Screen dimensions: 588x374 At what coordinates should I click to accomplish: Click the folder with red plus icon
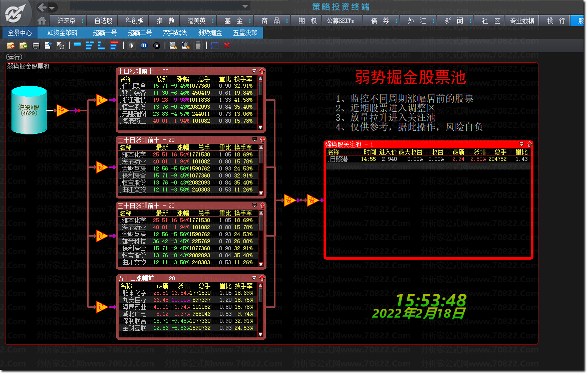(x=11, y=46)
